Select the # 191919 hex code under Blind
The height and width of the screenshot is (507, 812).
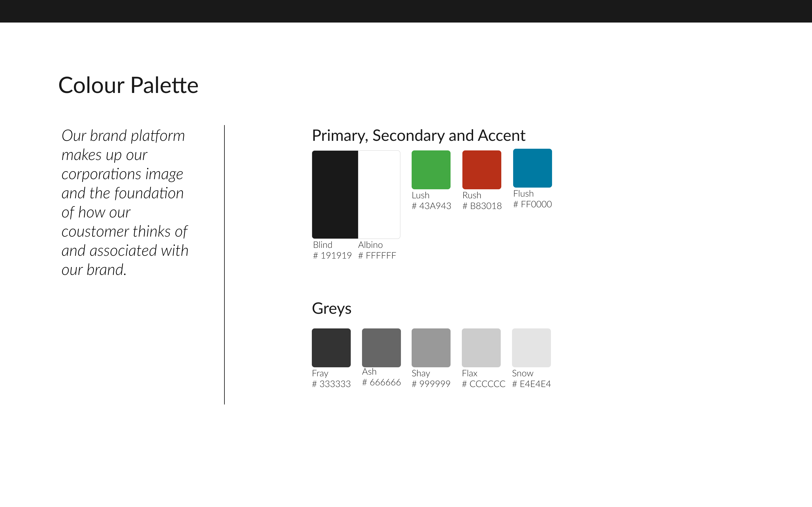[332, 255]
